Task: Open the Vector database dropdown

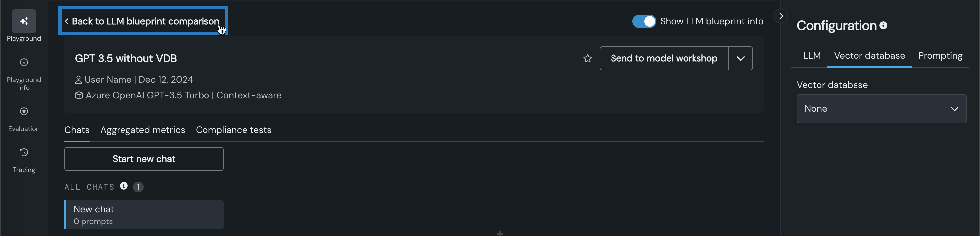Action: point(881,109)
